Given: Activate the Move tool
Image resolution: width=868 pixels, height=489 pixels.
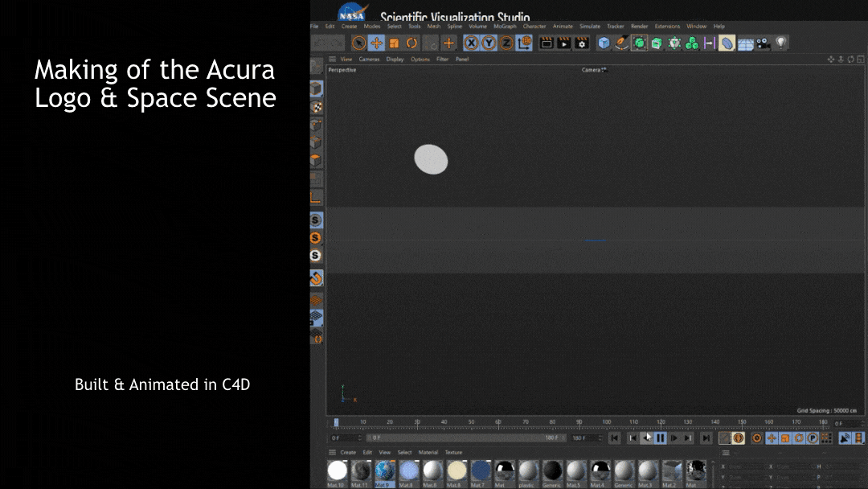Looking at the screenshot, I should click(376, 43).
